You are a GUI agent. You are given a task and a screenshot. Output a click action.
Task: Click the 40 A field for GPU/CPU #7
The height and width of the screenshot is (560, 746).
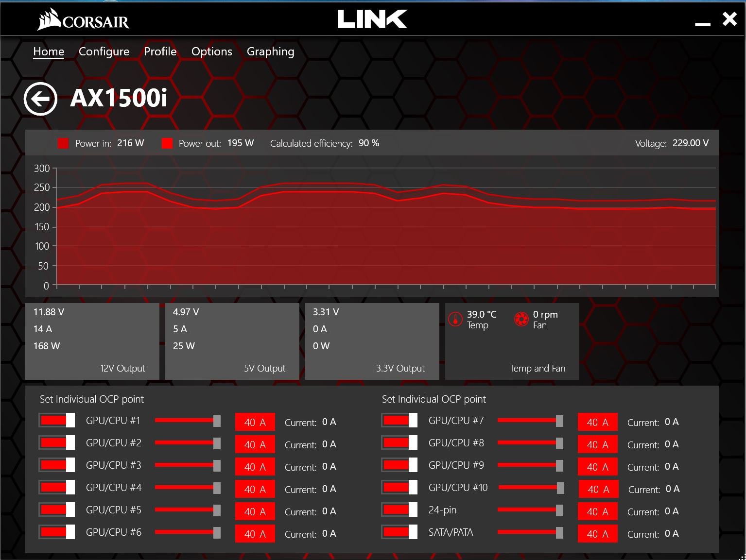598,422
